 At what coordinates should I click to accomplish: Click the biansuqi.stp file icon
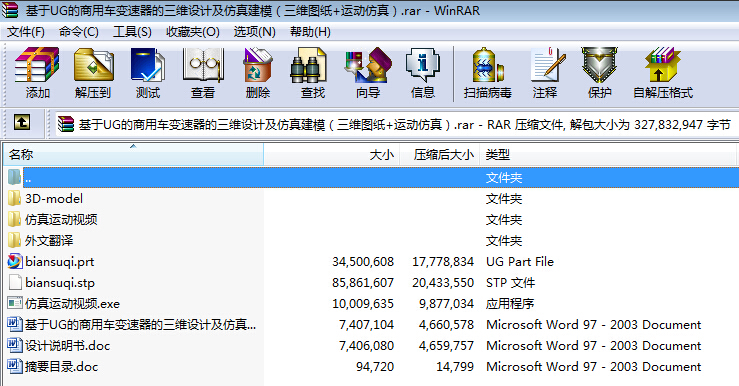coord(15,282)
